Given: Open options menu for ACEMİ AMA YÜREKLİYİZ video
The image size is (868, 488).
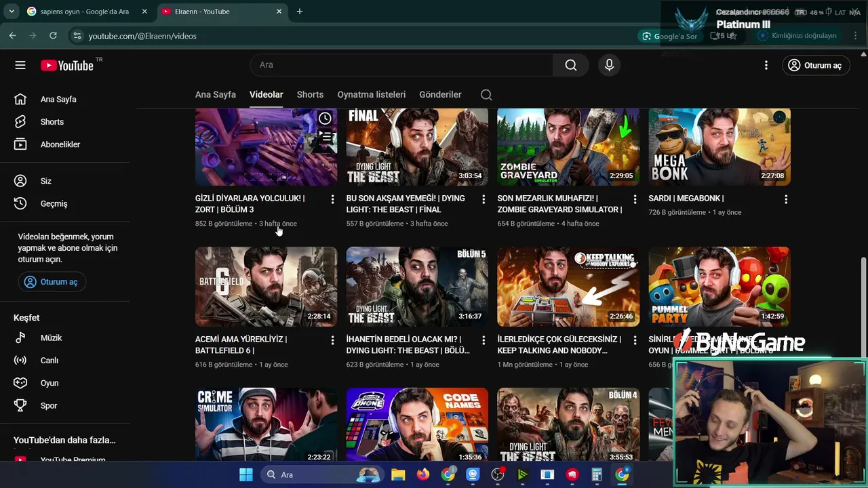Looking at the screenshot, I should [332, 340].
